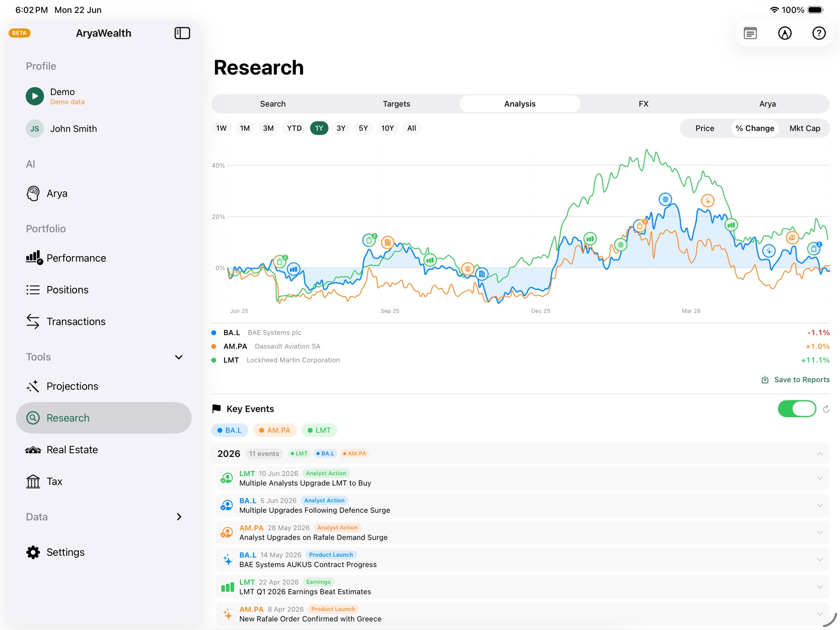The height and width of the screenshot is (630, 840).
Task: Switch to the Arya tab
Action: coord(767,104)
